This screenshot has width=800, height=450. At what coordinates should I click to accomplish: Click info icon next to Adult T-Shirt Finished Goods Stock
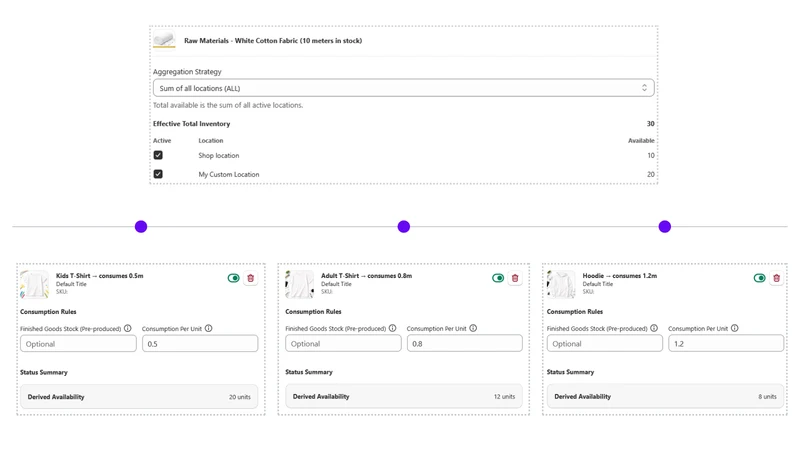point(392,328)
